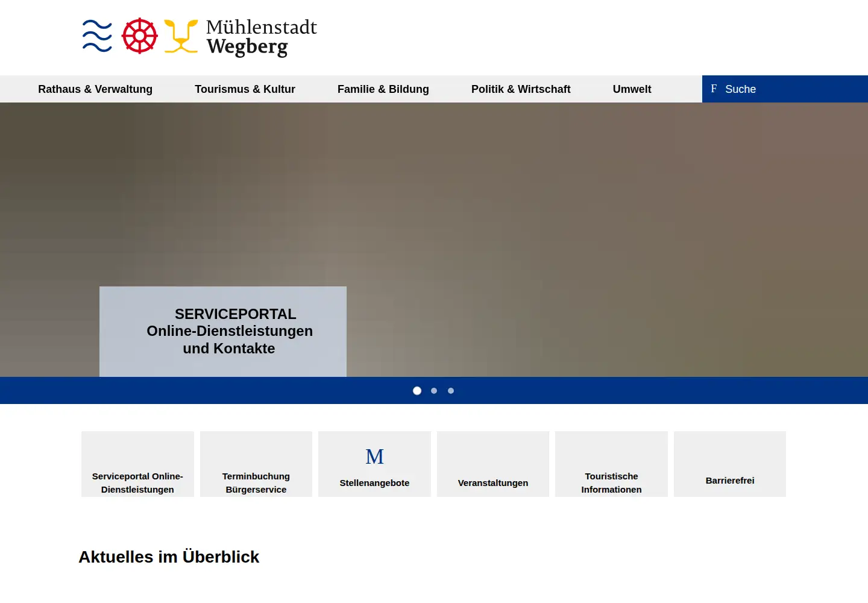Switch to the third slide dot
Screen dimensions: 868x603
tap(451, 391)
